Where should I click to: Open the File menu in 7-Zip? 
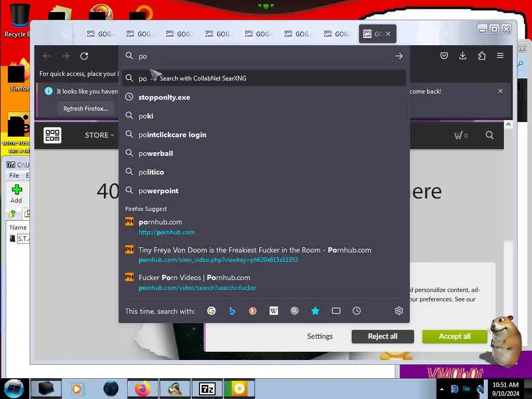click(14, 176)
